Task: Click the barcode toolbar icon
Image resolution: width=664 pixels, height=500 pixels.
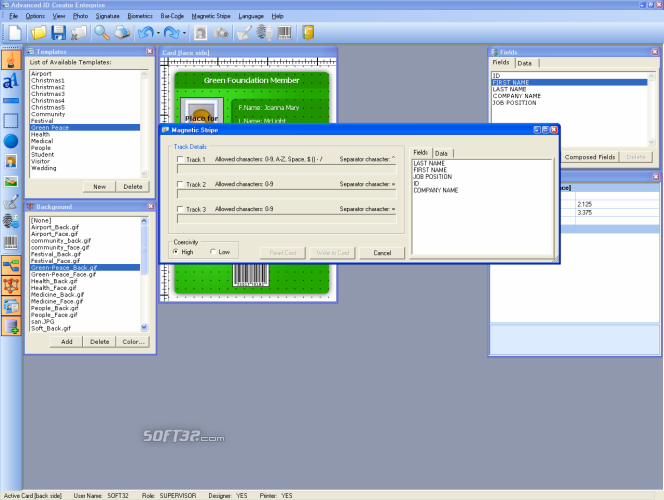Action: tap(285, 33)
